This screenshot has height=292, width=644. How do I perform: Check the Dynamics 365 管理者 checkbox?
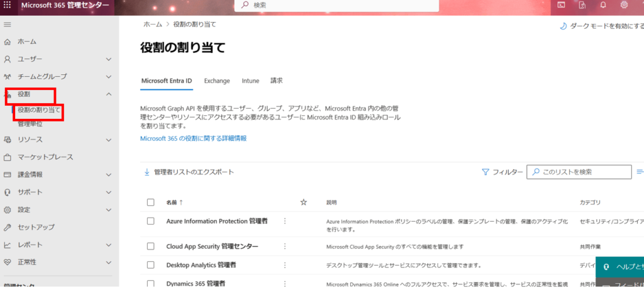pyautogui.click(x=151, y=284)
